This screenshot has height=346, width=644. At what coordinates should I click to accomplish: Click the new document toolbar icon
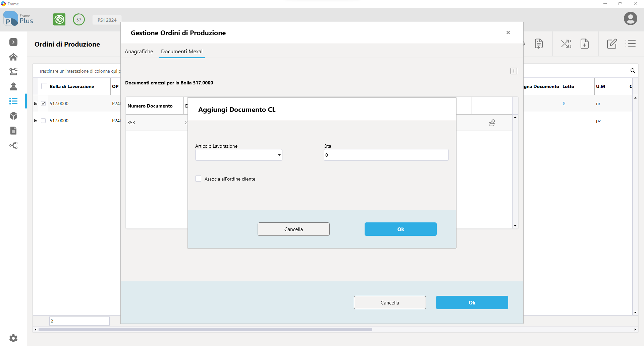tap(585, 44)
